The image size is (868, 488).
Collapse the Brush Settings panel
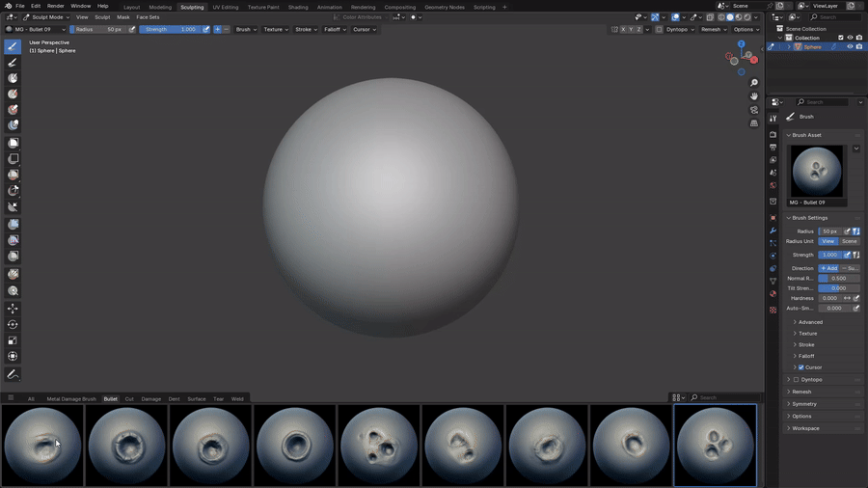click(809, 218)
